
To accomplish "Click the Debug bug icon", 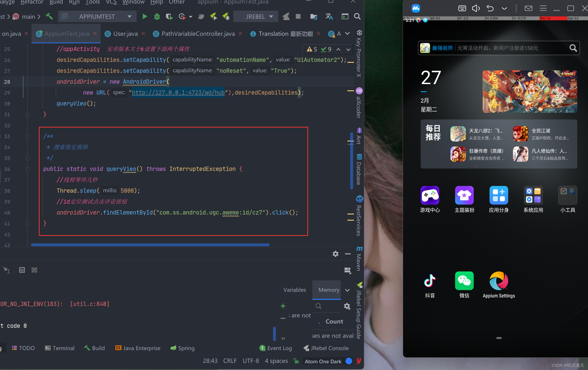I will coord(157,16).
